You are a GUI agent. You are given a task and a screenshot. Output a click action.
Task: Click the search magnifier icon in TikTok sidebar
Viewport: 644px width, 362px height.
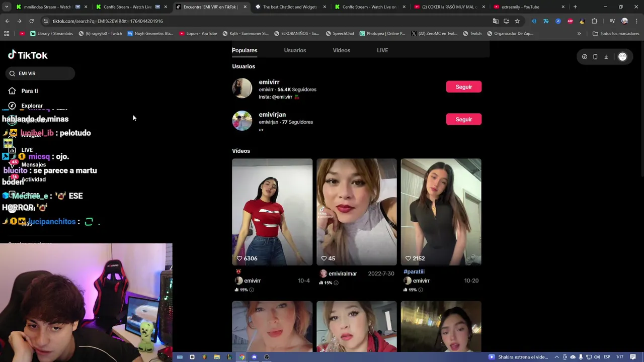pyautogui.click(x=12, y=73)
